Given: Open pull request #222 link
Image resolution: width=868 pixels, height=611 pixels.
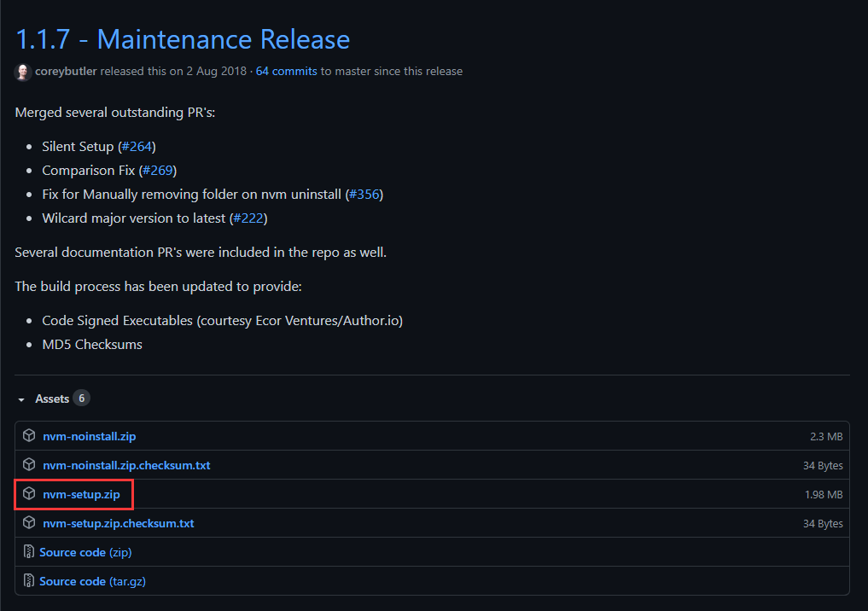Looking at the screenshot, I should [x=248, y=218].
